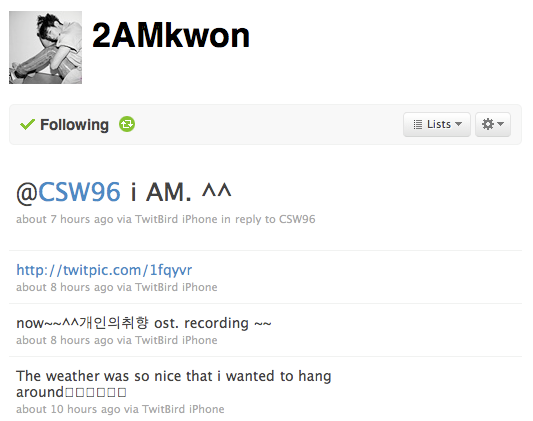Click 'about 10 hours ago' timestamp
The height and width of the screenshot is (421, 533).
68,409
